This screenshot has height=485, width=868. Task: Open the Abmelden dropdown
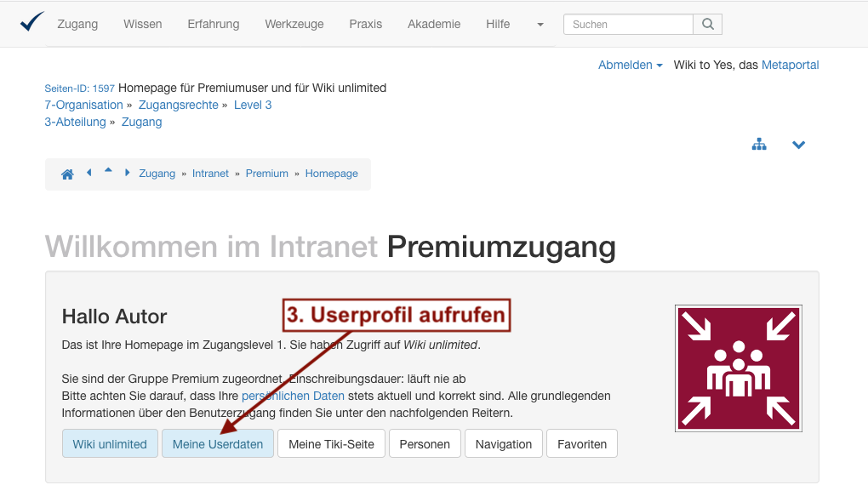tap(630, 65)
